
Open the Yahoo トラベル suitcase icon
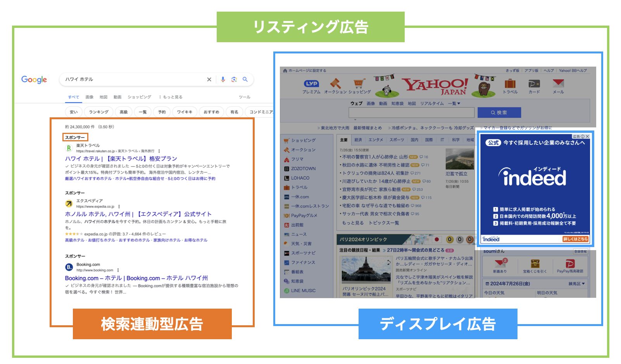(x=510, y=84)
